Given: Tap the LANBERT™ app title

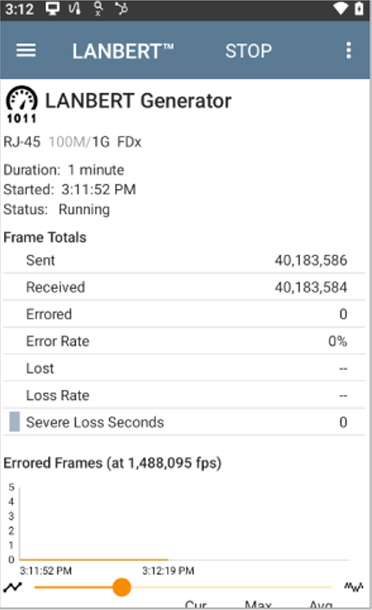Looking at the screenshot, I should [x=123, y=51].
